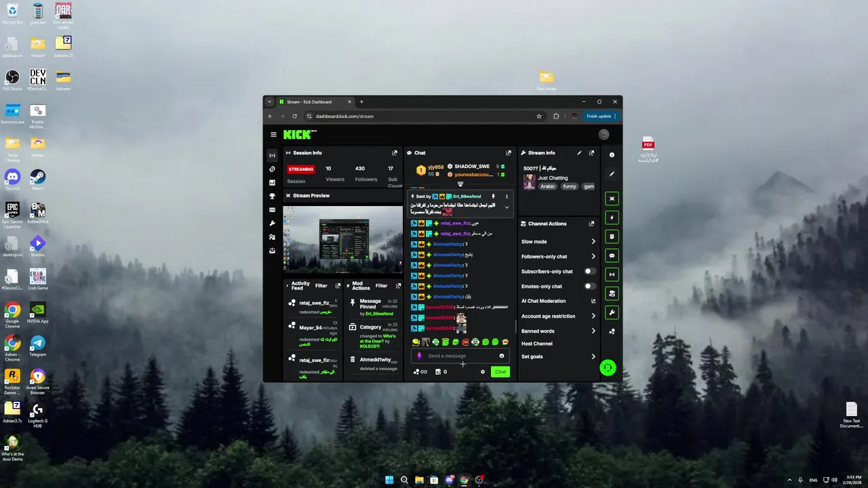Expand Slow mode options
This screenshot has width=868, height=488.
pyautogui.click(x=593, y=241)
